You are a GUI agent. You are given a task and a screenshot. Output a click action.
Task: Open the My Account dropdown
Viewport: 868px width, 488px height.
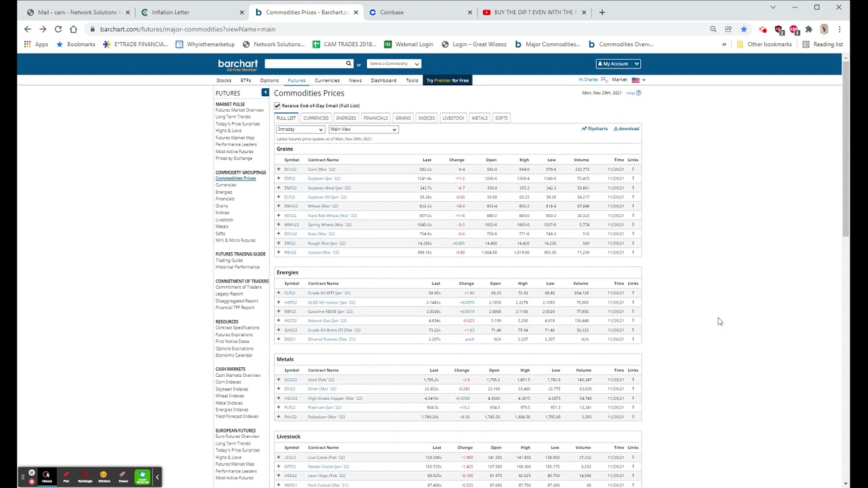pos(618,64)
